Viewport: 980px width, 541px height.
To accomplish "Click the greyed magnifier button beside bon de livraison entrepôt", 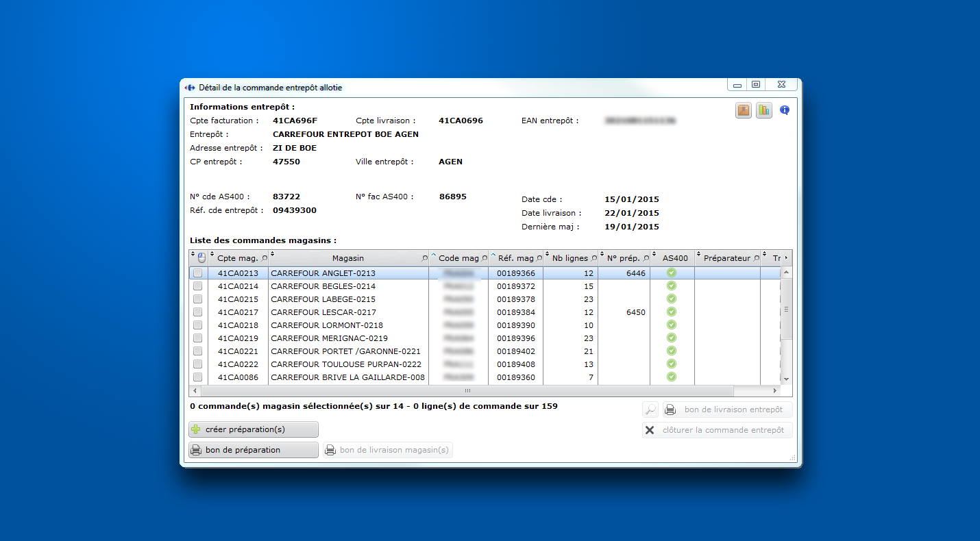I will [x=650, y=410].
